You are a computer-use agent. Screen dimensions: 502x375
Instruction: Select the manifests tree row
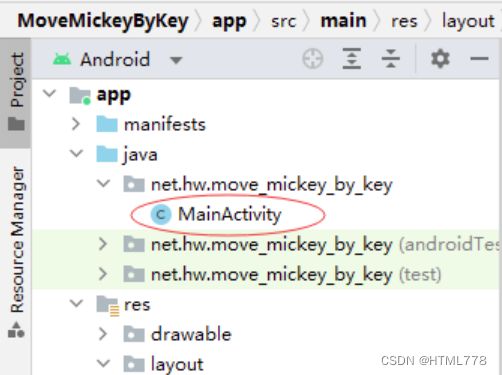click(165, 125)
